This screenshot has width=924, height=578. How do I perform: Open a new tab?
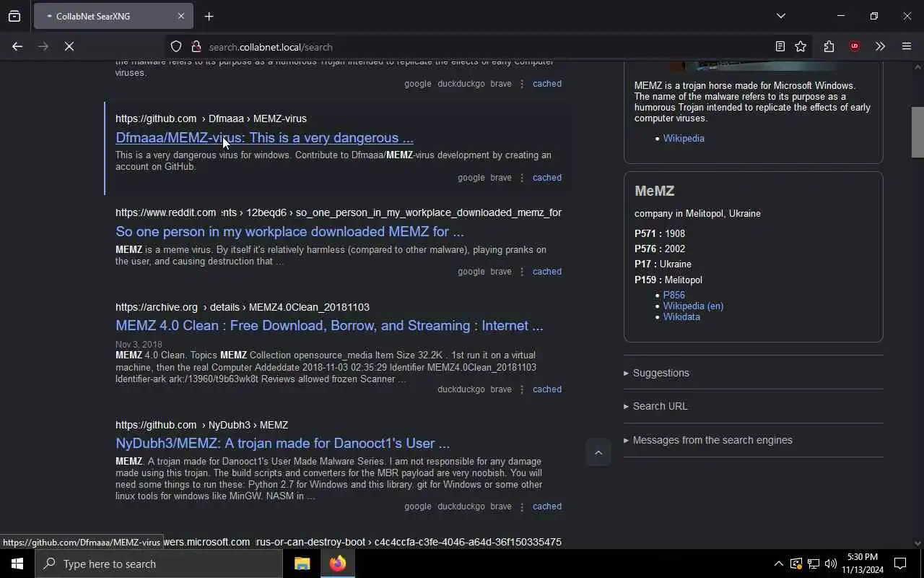tap(209, 16)
